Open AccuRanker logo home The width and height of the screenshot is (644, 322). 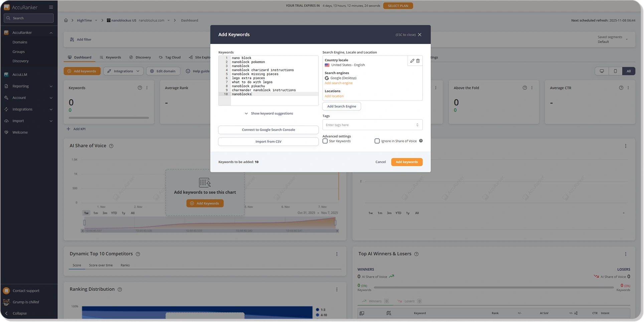[x=21, y=7]
